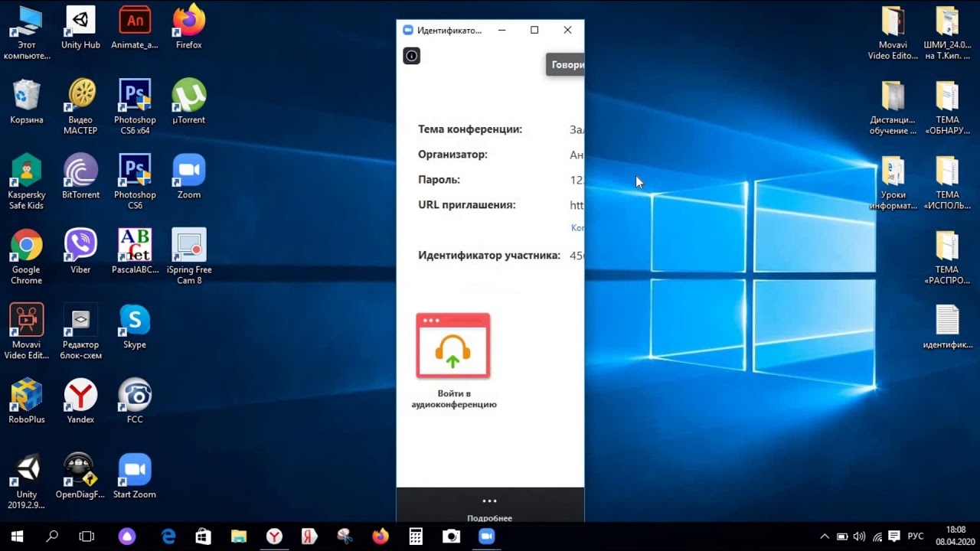Launch Photoshop CS6 x64 shortcut
The image size is (980, 551).
coord(135,107)
